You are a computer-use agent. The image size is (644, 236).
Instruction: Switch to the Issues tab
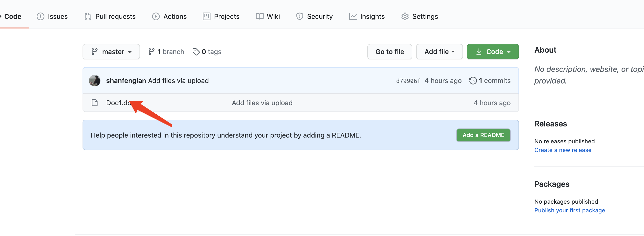point(53,16)
